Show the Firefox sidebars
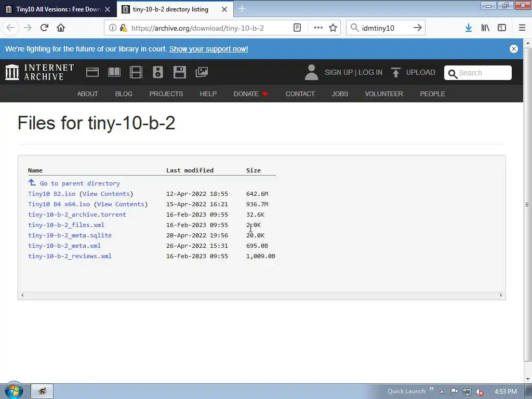532x399 pixels. 502,28
